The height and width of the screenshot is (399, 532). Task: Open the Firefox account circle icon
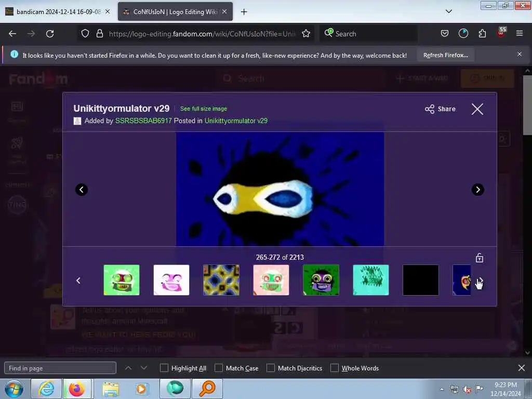pyautogui.click(x=463, y=33)
